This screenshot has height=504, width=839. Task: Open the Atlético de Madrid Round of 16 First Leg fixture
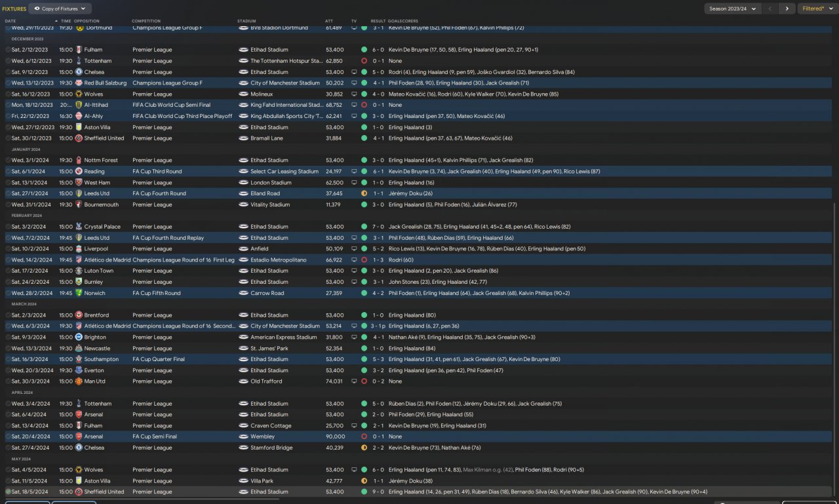419,260
